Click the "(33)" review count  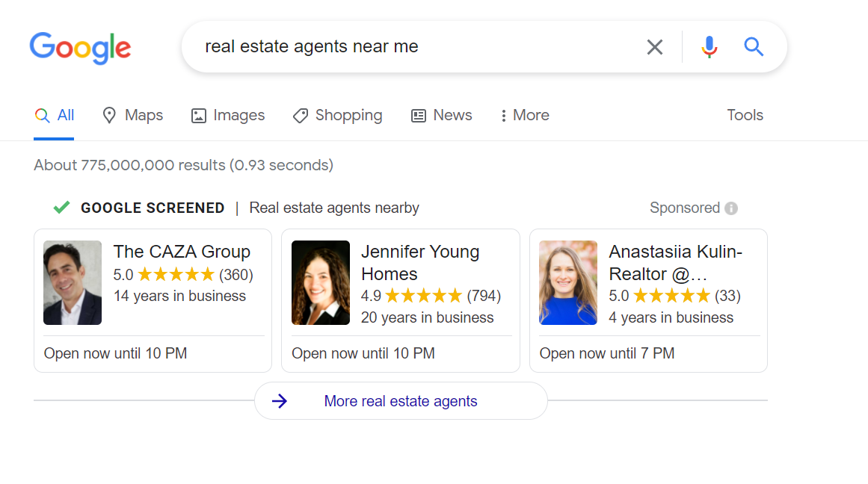point(727,296)
